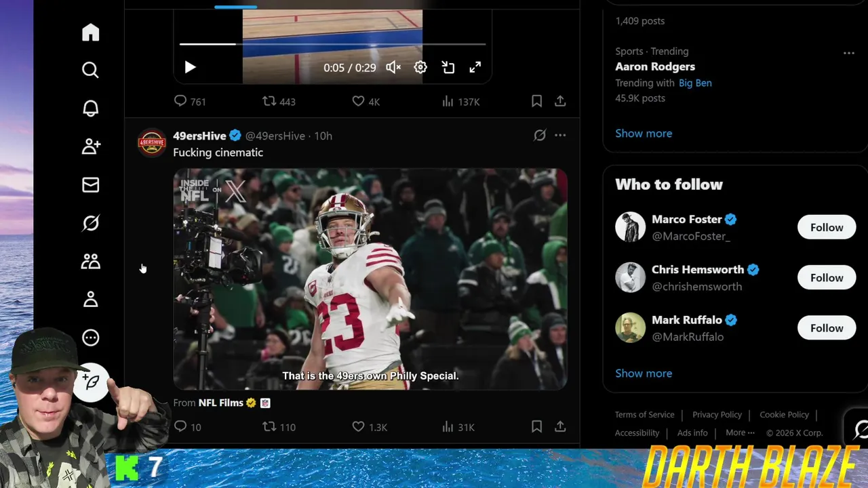The image size is (868, 488).
Task: Open the Chris Hemsworth profile name
Action: pos(698,270)
